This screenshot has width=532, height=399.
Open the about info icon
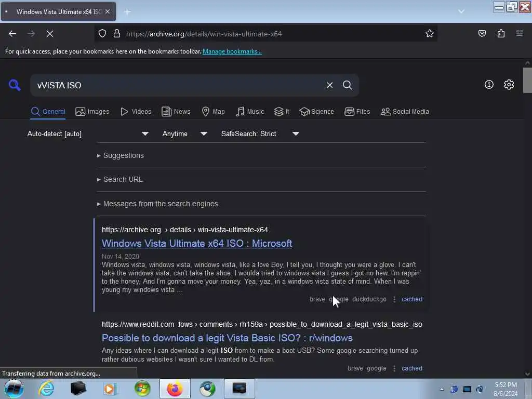(489, 85)
